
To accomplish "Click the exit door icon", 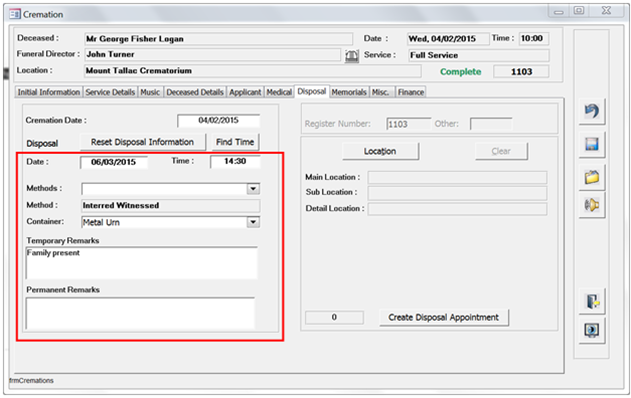I will coord(592,301).
